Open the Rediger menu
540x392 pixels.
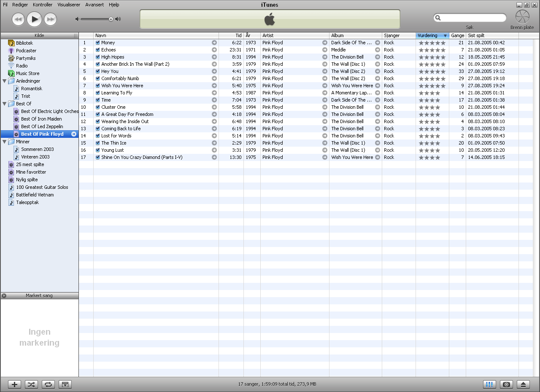(x=20, y=5)
